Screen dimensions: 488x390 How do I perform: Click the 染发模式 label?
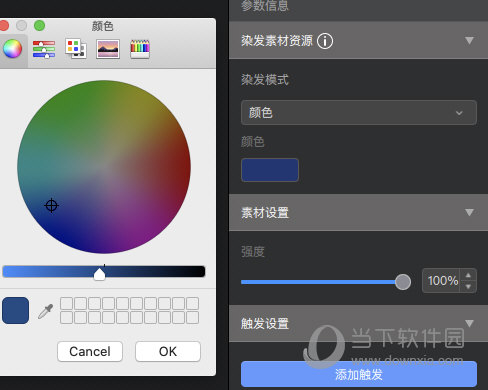tap(265, 80)
